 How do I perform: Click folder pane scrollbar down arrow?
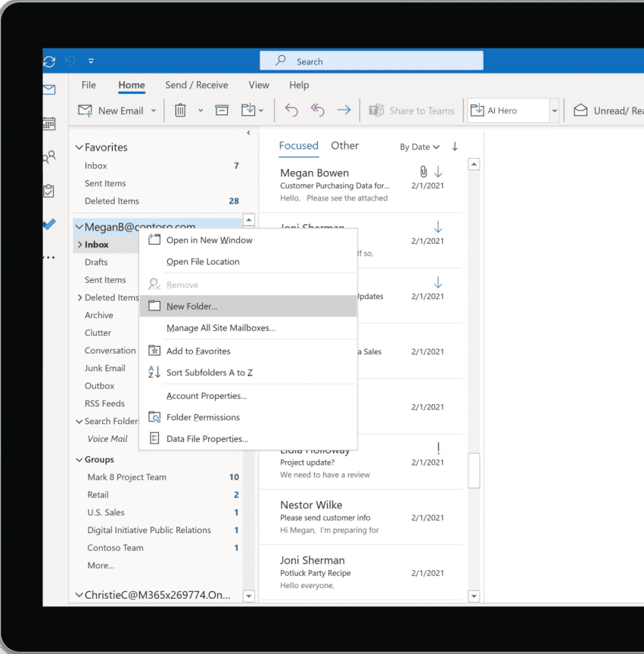(x=248, y=596)
